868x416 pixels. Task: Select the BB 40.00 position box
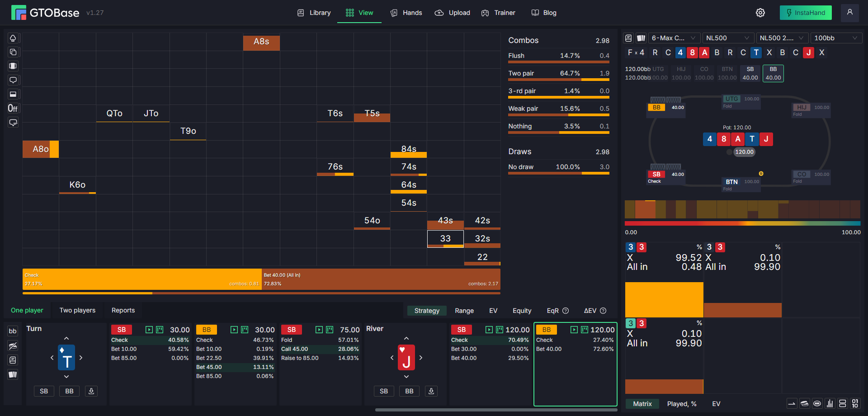click(773, 73)
